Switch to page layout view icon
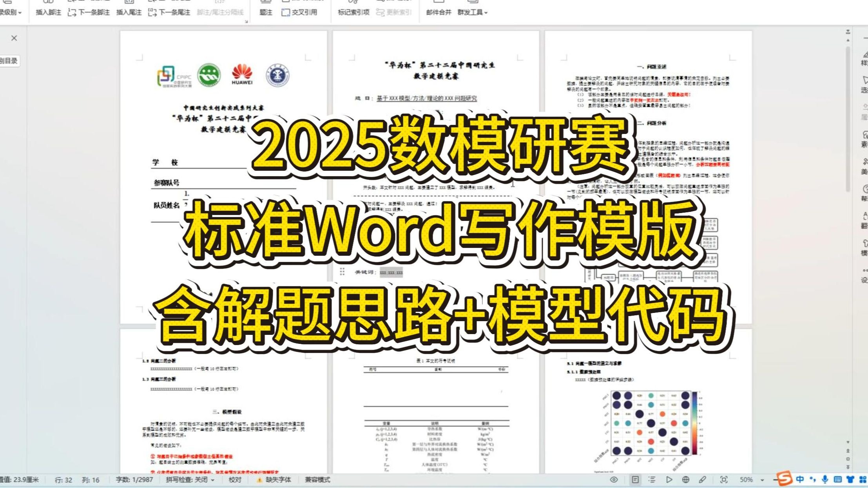The height and width of the screenshot is (488, 868). (x=635, y=480)
